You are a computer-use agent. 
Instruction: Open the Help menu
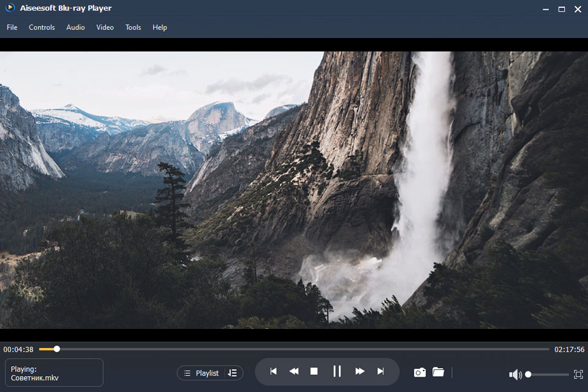159,27
